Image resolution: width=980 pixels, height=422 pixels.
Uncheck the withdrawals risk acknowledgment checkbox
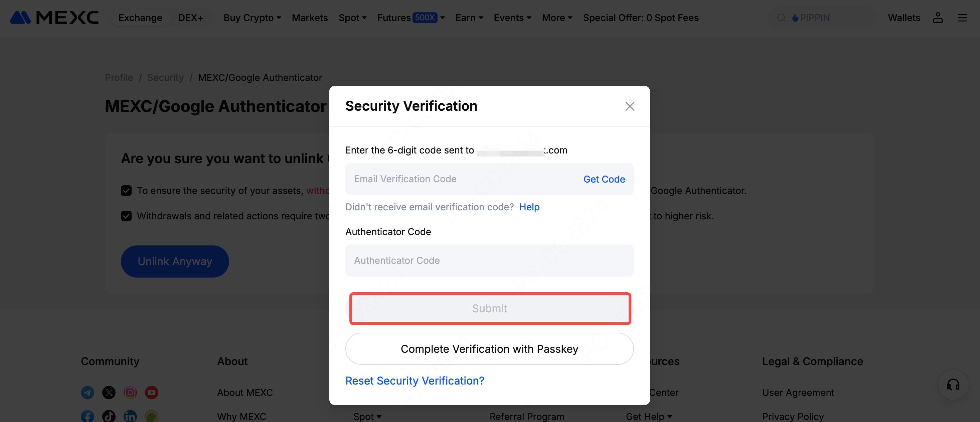(x=126, y=216)
